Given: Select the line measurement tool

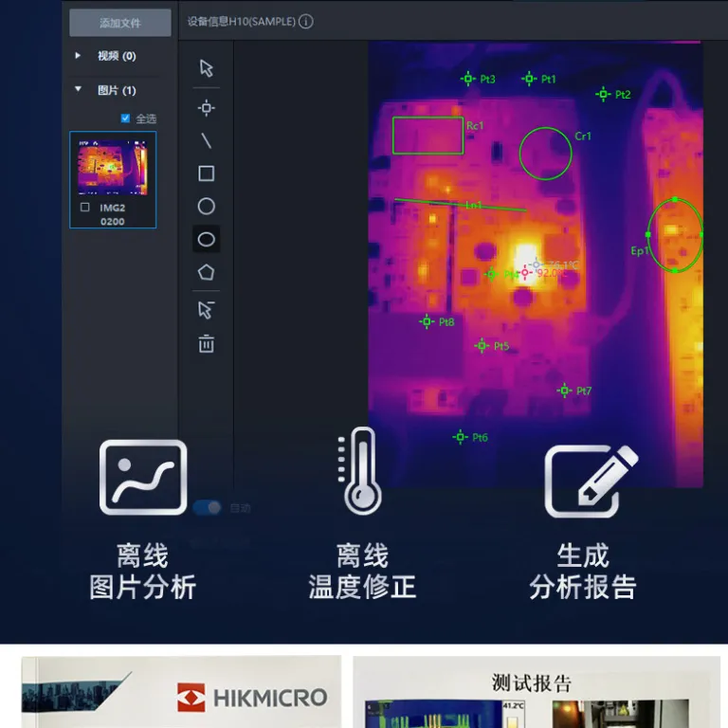Looking at the screenshot, I should tap(206, 140).
